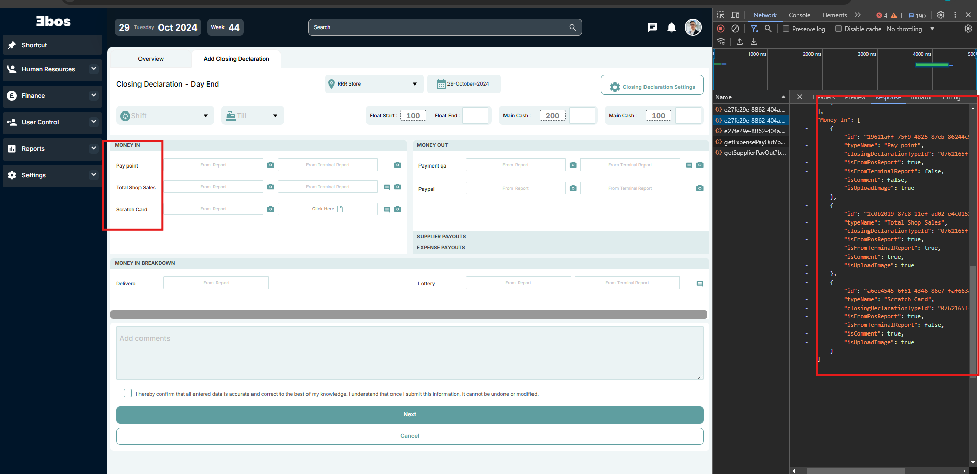Click the Cancel button

pos(410,436)
